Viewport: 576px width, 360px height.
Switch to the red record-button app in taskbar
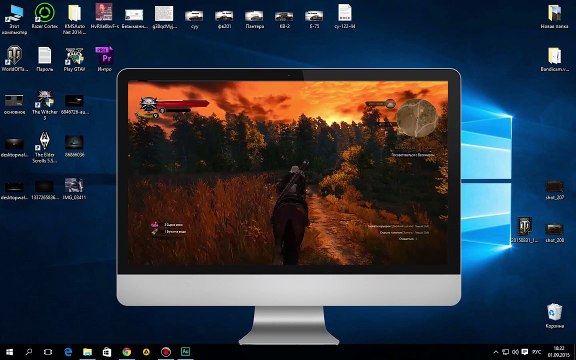(x=166, y=352)
